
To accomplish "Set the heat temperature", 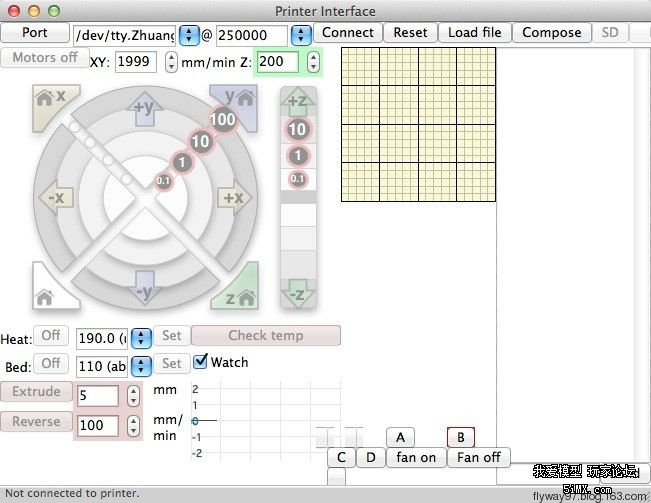I will tap(172, 335).
